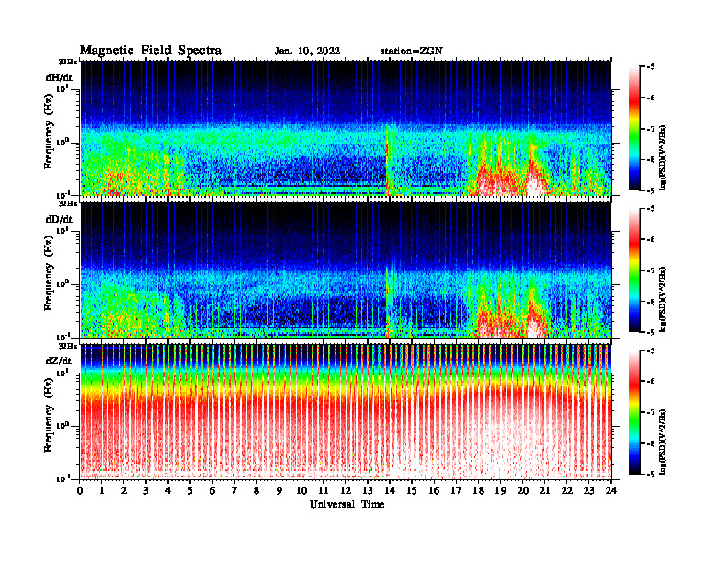The image size is (728, 563).
Task: Click hour 24 tick label on time axis
Action: pos(610,491)
